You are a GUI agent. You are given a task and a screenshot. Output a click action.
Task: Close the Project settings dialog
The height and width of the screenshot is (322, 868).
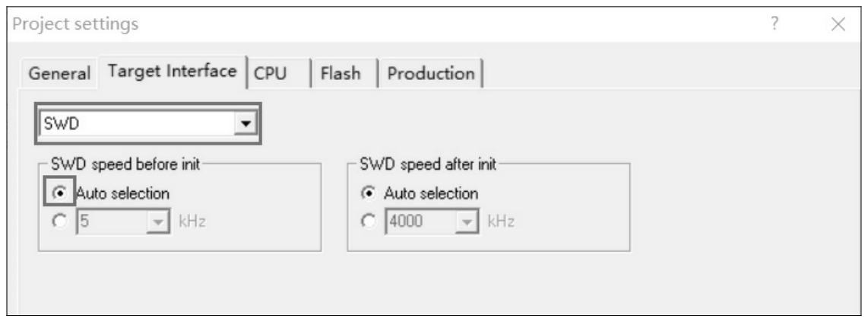tap(838, 24)
